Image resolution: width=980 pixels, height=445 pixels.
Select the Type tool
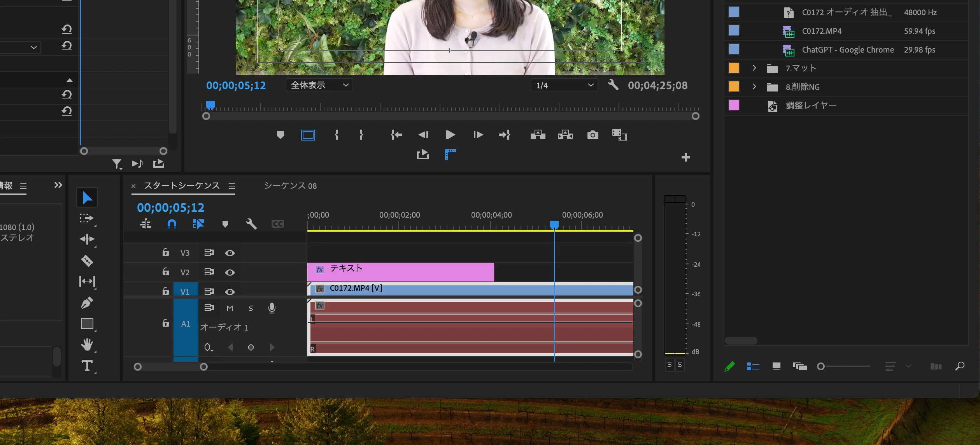point(87,366)
